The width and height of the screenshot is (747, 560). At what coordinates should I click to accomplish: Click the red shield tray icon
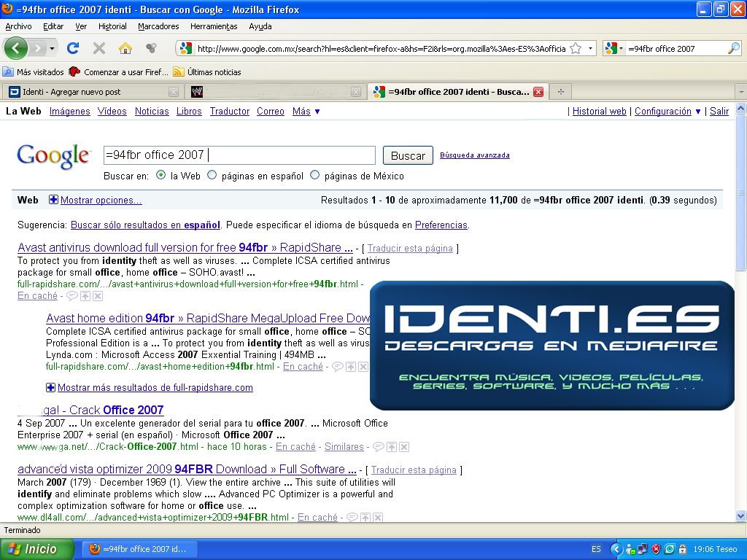pyautogui.click(x=656, y=549)
